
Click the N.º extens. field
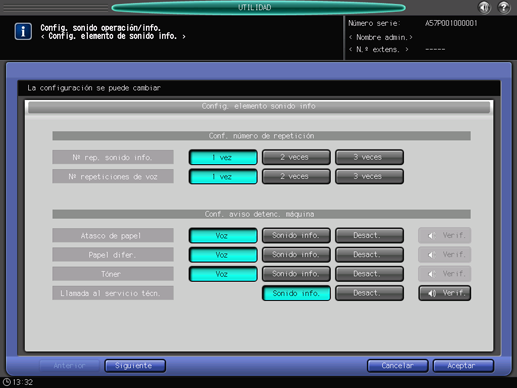click(379, 50)
